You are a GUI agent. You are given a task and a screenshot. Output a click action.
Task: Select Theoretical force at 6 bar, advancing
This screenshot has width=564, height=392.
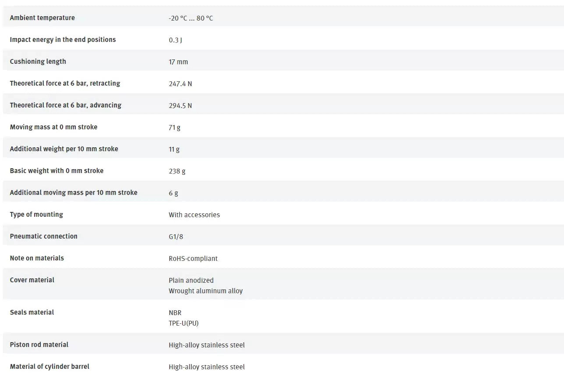click(x=66, y=105)
